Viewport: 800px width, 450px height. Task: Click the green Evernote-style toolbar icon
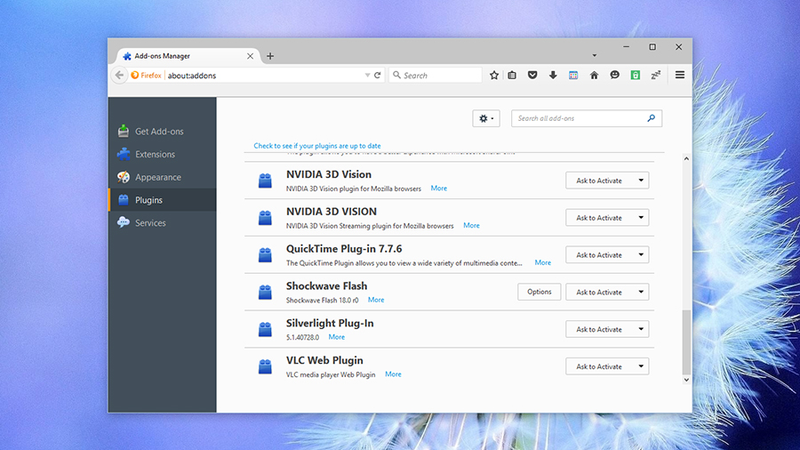(x=635, y=75)
